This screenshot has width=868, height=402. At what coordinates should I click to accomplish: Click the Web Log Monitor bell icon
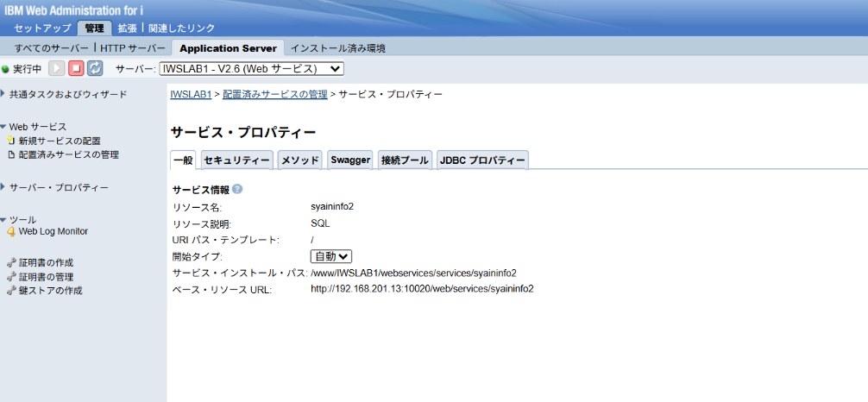(x=11, y=231)
